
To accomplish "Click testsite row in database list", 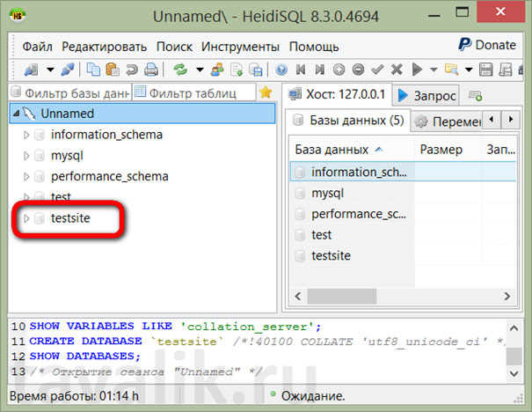I will [403, 255].
